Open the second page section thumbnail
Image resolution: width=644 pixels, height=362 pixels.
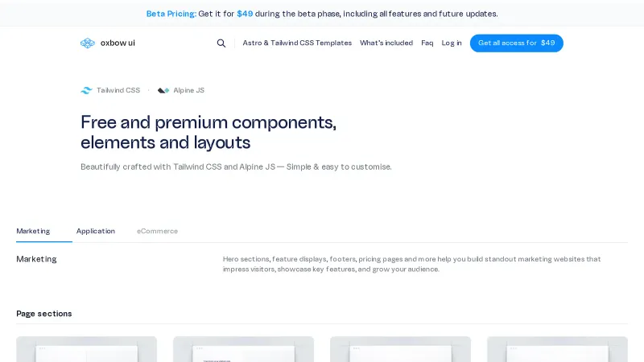click(243, 350)
